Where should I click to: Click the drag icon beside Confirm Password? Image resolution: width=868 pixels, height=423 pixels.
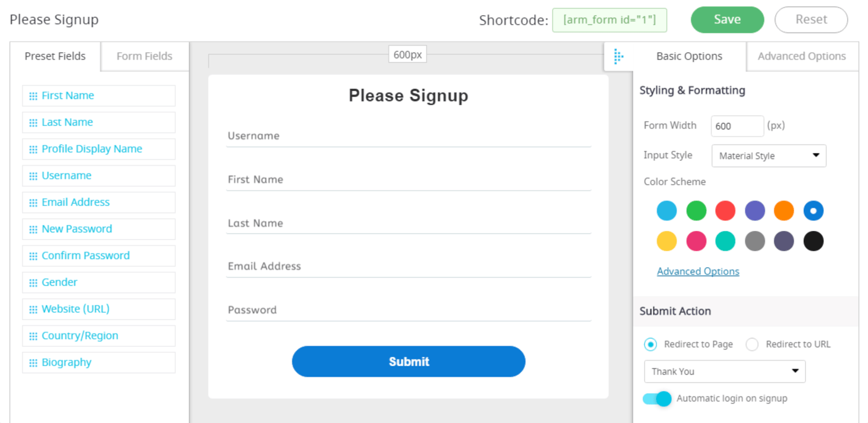[33, 256]
